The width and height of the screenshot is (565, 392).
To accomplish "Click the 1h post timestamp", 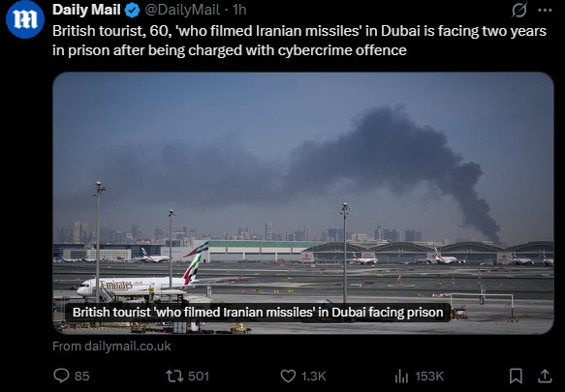I will click(x=239, y=10).
